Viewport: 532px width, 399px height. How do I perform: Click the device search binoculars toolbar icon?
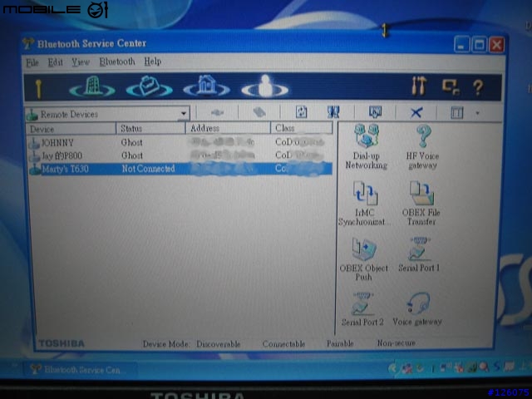click(x=333, y=111)
